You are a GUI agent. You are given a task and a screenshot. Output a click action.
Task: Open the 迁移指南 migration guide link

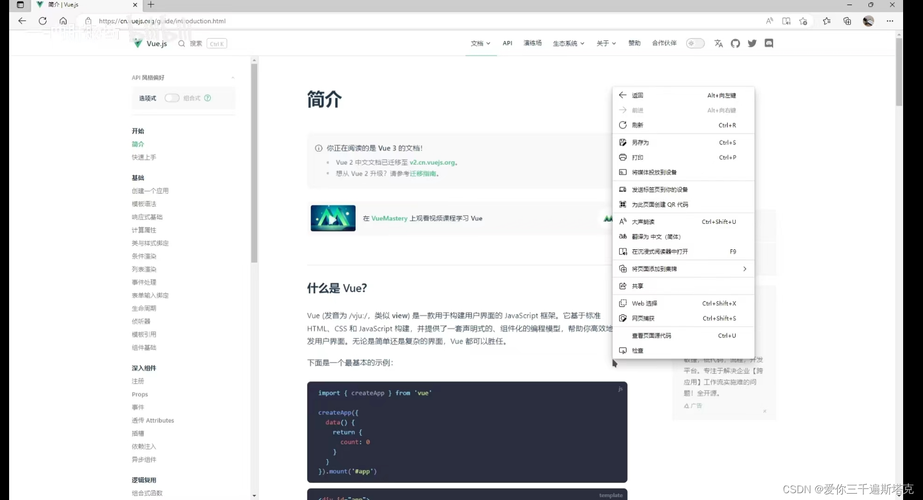[423, 174]
